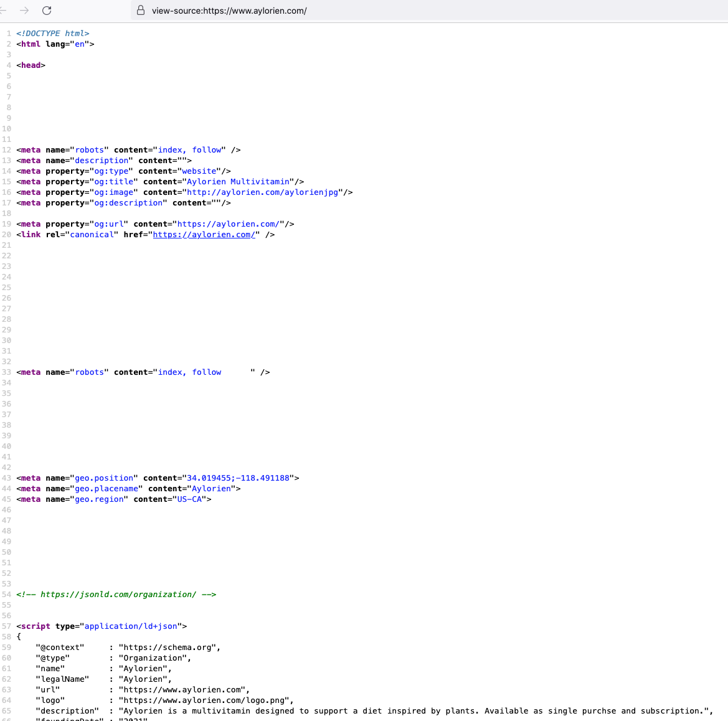Viewport: 728px width, 721px height.
Task: Click the script type application/ld+json line
Action: pyautogui.click(x=102, y=626)
